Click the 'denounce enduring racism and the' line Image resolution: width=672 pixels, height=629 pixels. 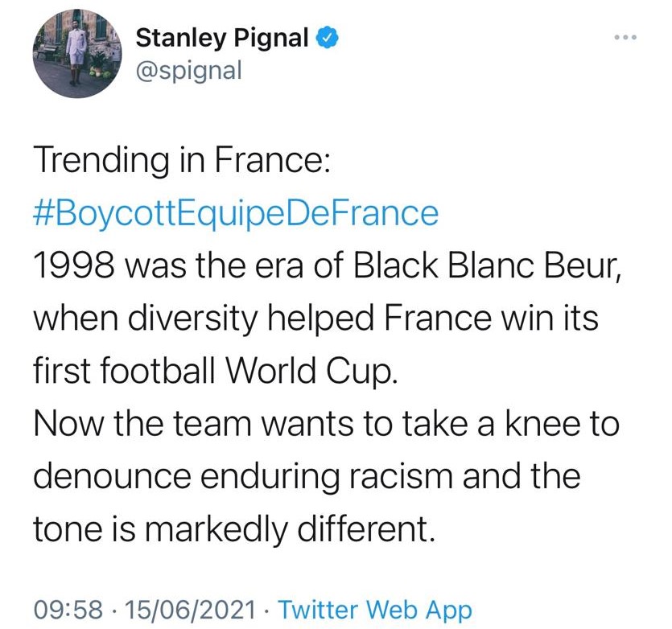click(306, 476)
